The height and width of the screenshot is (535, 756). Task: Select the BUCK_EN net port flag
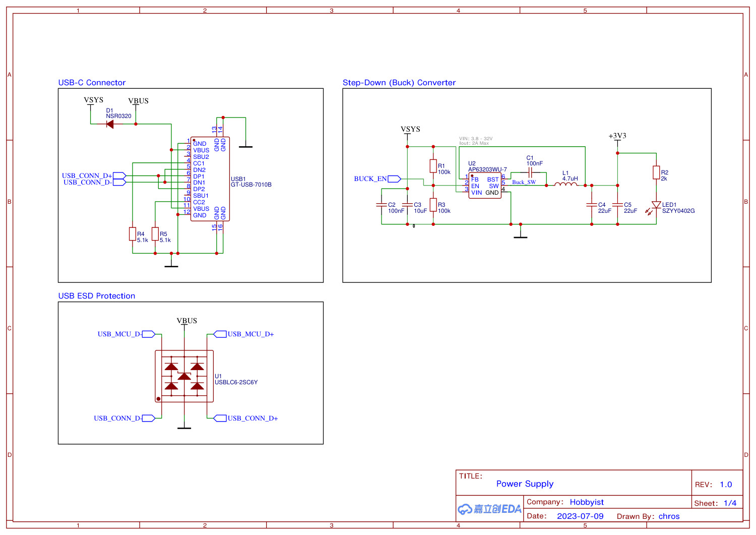click(394, 179)
